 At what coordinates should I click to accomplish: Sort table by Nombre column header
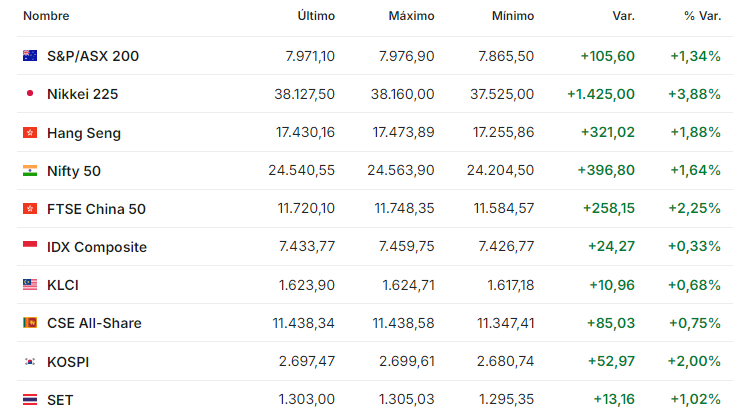pyautogui.click(x=46, y=16)
